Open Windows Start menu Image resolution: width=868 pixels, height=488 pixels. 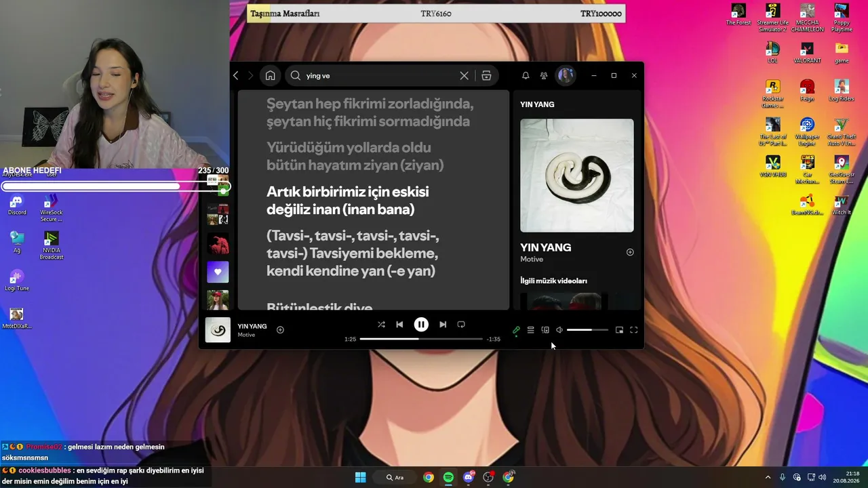tap(361, 477)
